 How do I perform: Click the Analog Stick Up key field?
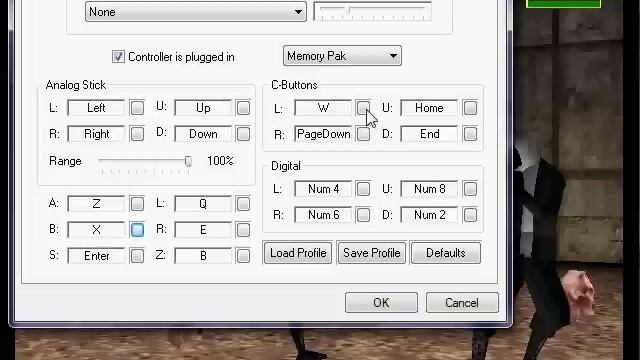[203, 108]
